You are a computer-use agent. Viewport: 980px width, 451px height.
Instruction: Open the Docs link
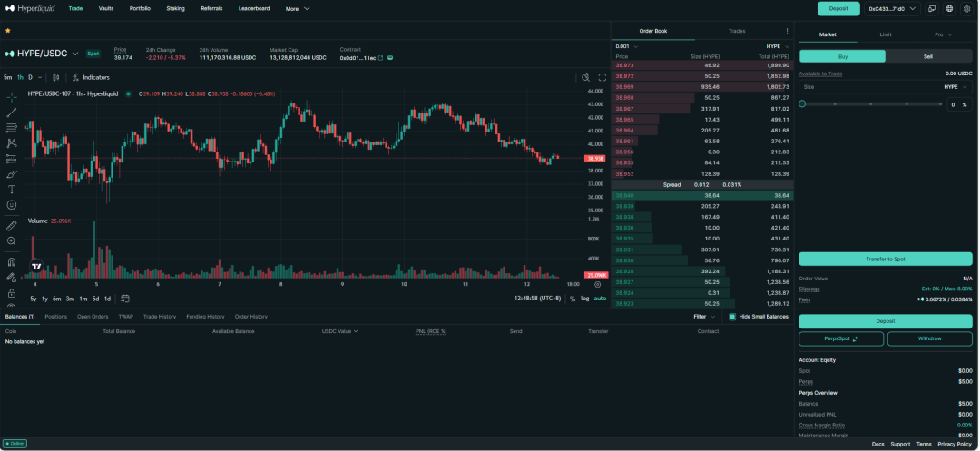click(877, 444)
